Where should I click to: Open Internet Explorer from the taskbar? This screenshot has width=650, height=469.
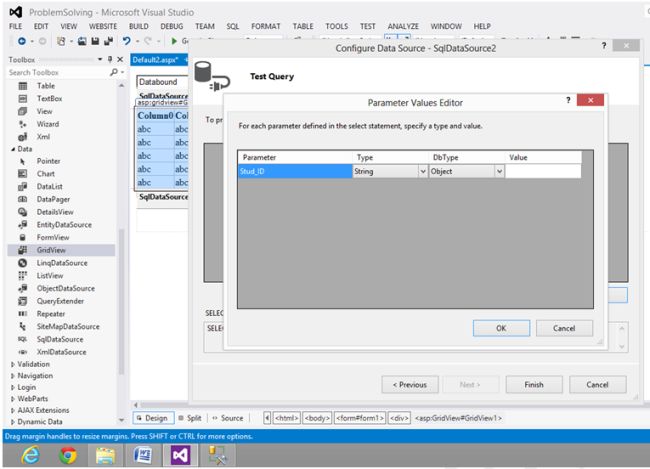pos(31,455)
